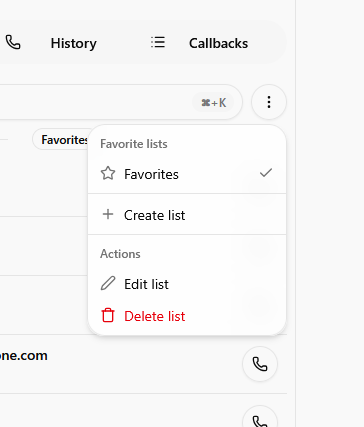Open the three-dot more options button
Image resolution: width=364 pixels, height=427 pixels.
(269, 102)
